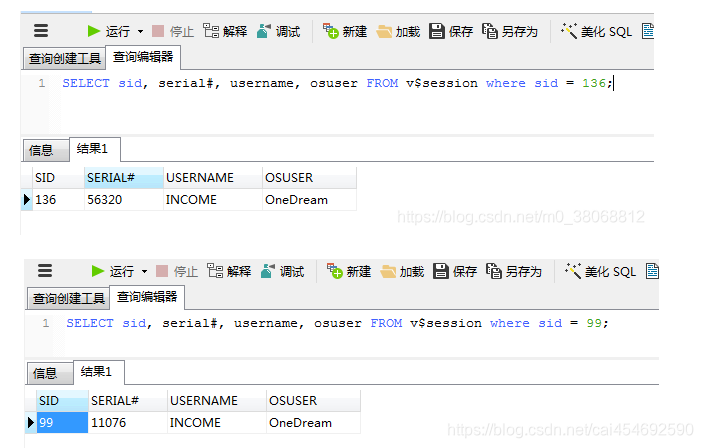Click Save As (另存为) in upper toolbar
The height and width of the screenshot is (448, 703).
tap(510, 31)
